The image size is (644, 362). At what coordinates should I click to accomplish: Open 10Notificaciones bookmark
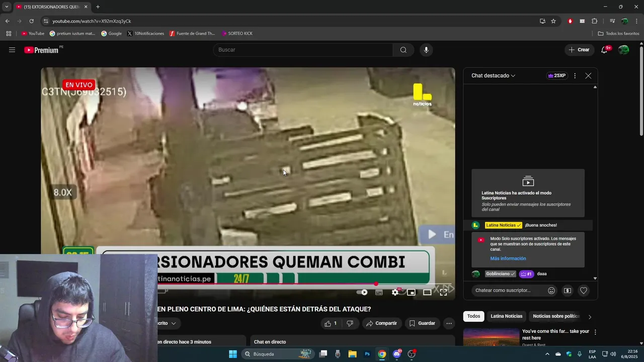(x=145, y=34)
